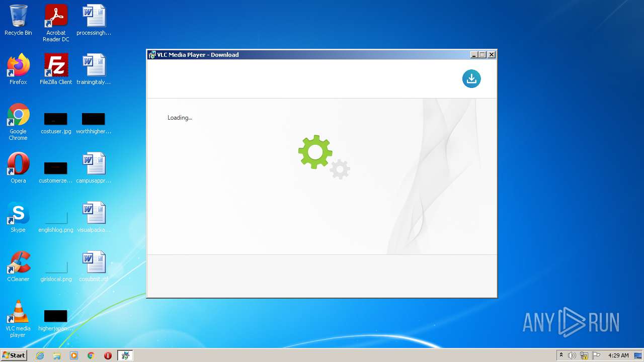Click the installer icon in title bar
The height and width of the screenshot is (362, 644).
152,55
